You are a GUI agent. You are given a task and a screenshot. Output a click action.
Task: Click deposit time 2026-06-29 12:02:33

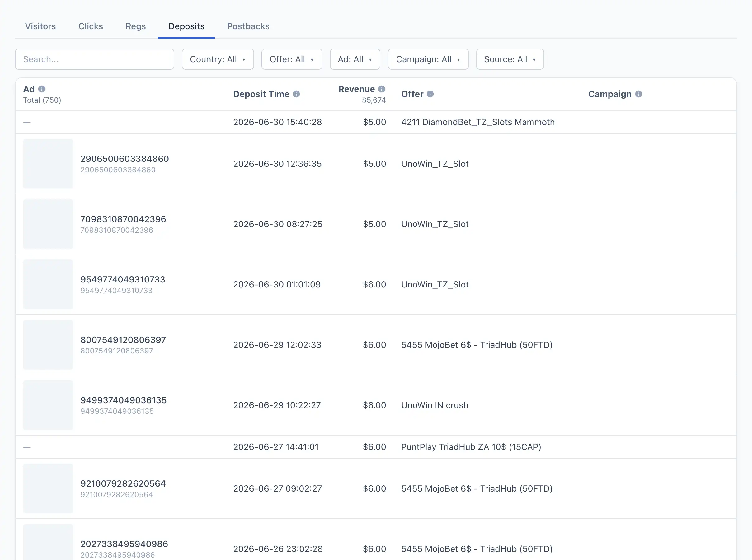tap(277, 345)
